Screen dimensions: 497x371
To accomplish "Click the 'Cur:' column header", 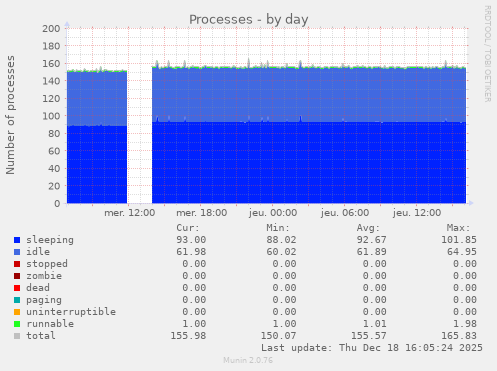I will click(x=188, y=228).
